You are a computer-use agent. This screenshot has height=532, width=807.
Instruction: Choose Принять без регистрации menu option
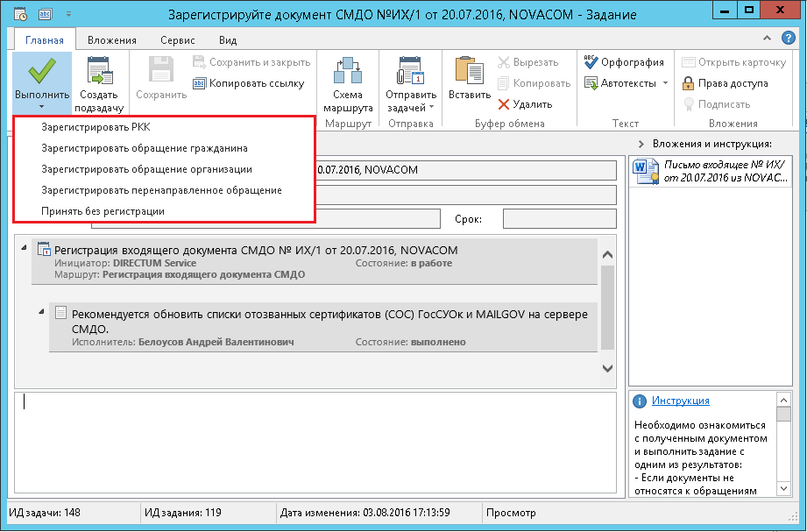(103, 211)
